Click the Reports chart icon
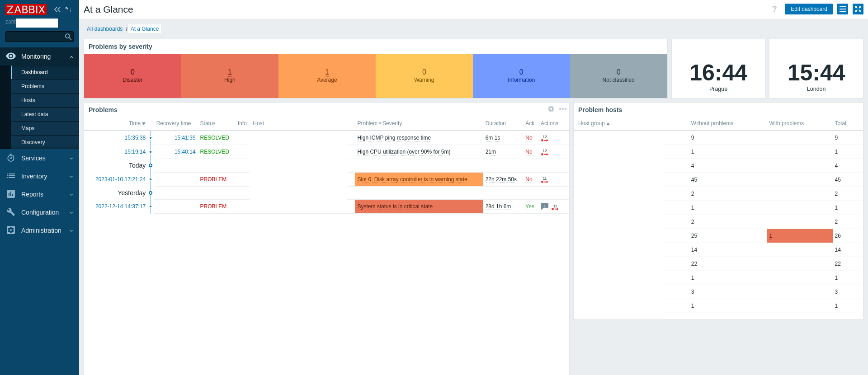Screen dimensions: 868x375 [x=11, y=194]
